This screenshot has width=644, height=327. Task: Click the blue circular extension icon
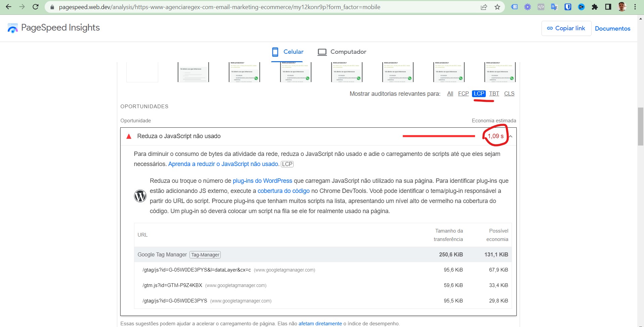[581, 7]
